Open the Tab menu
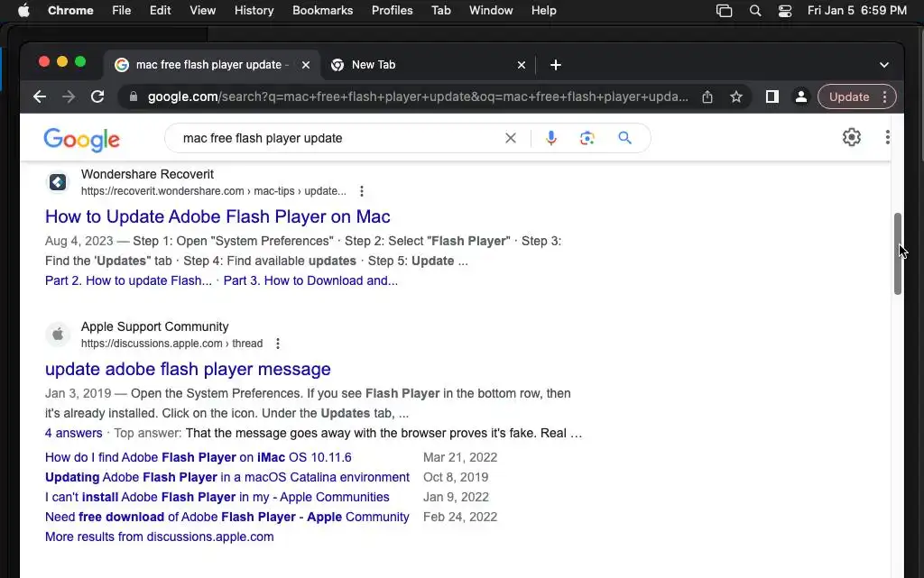Image resolution: width=924 pixels, height=578 pixels. coord(440,11)
